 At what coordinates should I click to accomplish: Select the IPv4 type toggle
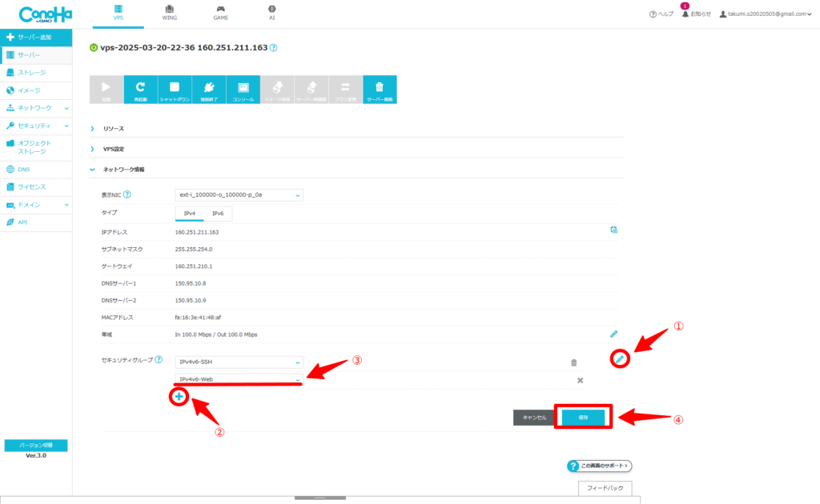click(x=189, y=214)
